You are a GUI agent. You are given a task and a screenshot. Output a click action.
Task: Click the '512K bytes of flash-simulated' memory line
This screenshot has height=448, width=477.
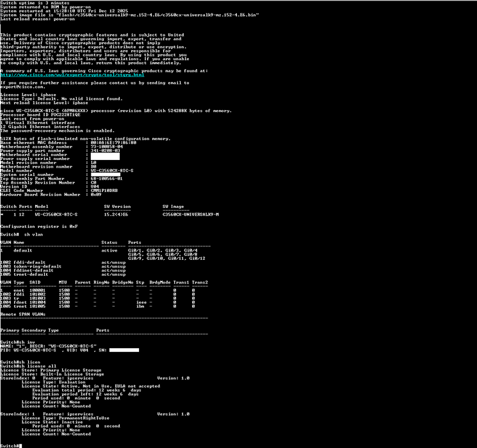86,139
